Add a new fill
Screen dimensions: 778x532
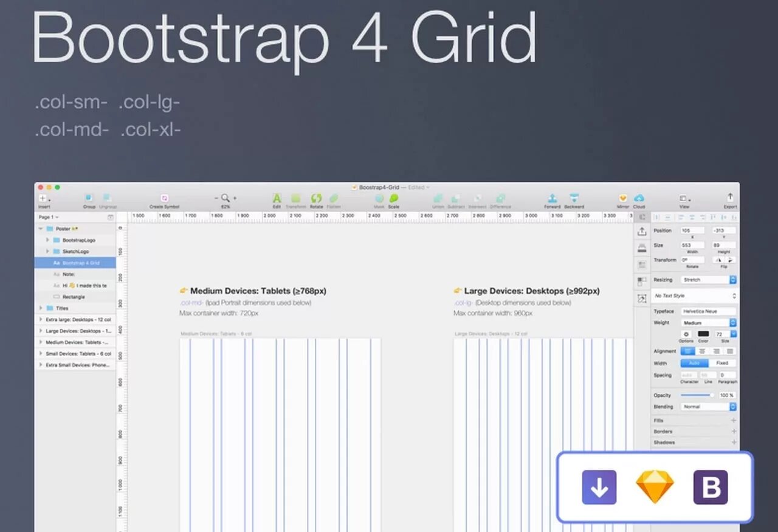coord(733,420)
